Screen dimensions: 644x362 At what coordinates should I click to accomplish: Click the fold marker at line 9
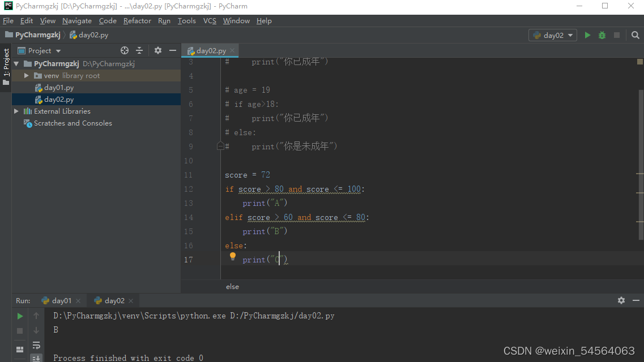[x=220, y=146]
